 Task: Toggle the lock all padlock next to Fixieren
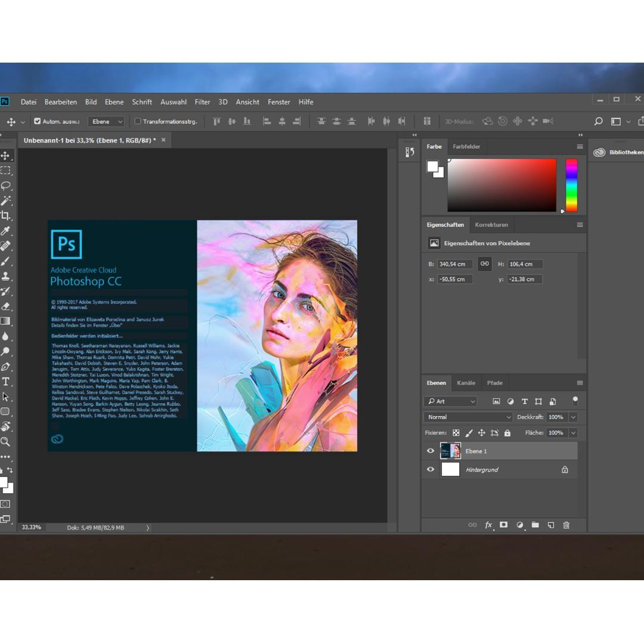(x=507, y=433)
